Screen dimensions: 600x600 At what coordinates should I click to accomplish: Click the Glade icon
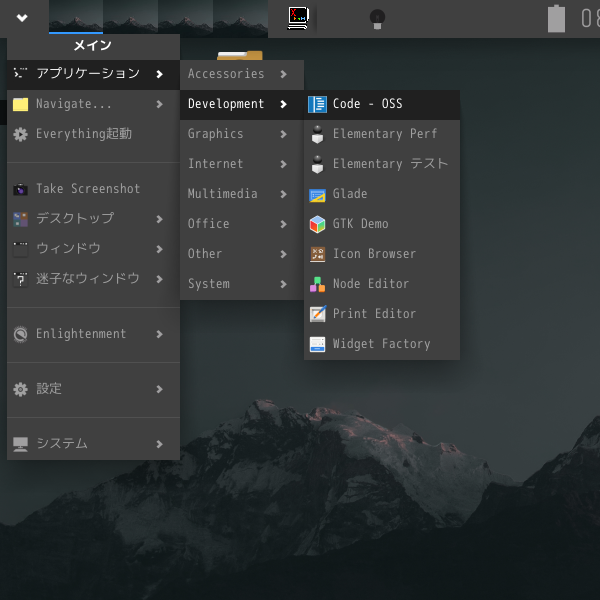pyautogui.click(x=317, y=195)
